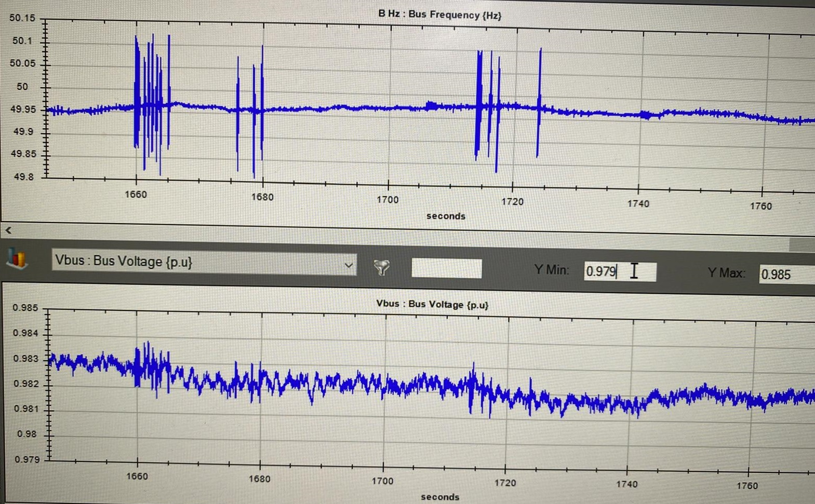The height and width of the screenshot is (504, 815).
Task: Click the 49.8 y-axis value on frequency plot
Action: tap(23, 176)
